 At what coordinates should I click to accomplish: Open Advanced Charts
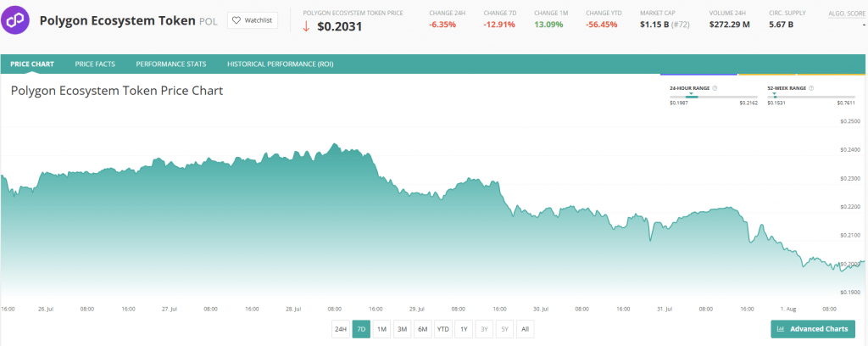pyautogui.click(x=813, y=329)
